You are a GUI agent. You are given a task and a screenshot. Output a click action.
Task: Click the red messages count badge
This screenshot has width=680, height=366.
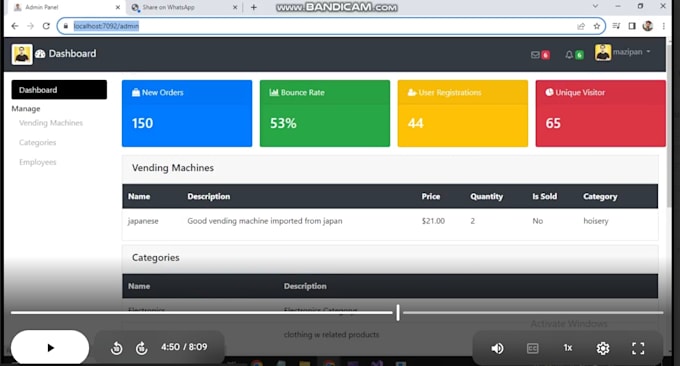click(x=546, y=55)
